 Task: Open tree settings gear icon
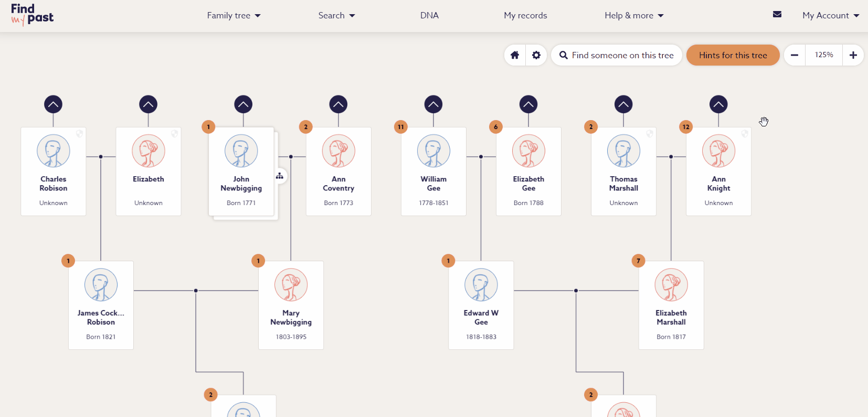536,55
